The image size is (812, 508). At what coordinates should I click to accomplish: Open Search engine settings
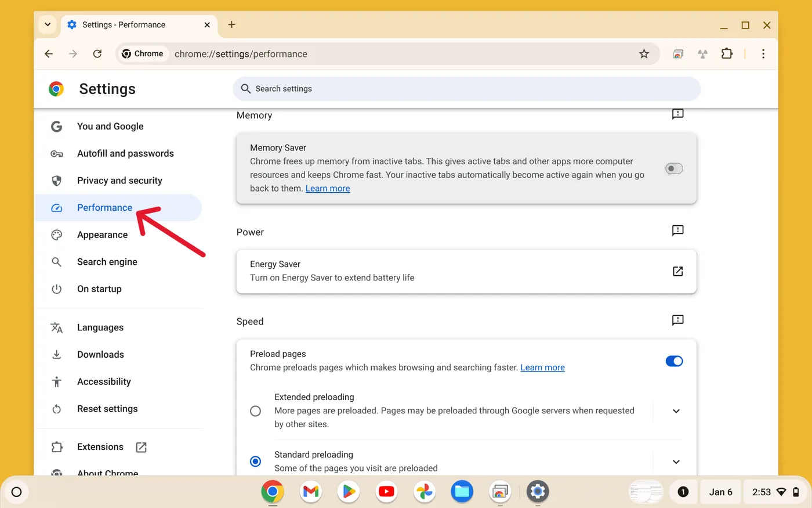click(118, 262)
